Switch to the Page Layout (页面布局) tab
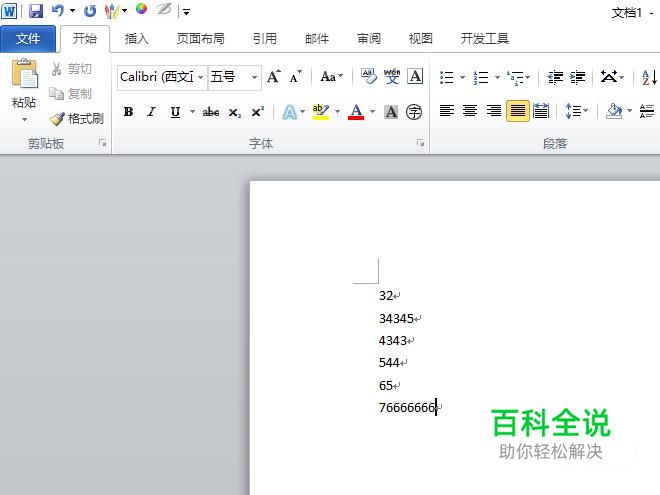Image resolution: width=660 pixels, height=495 pixels. point(200,39)
